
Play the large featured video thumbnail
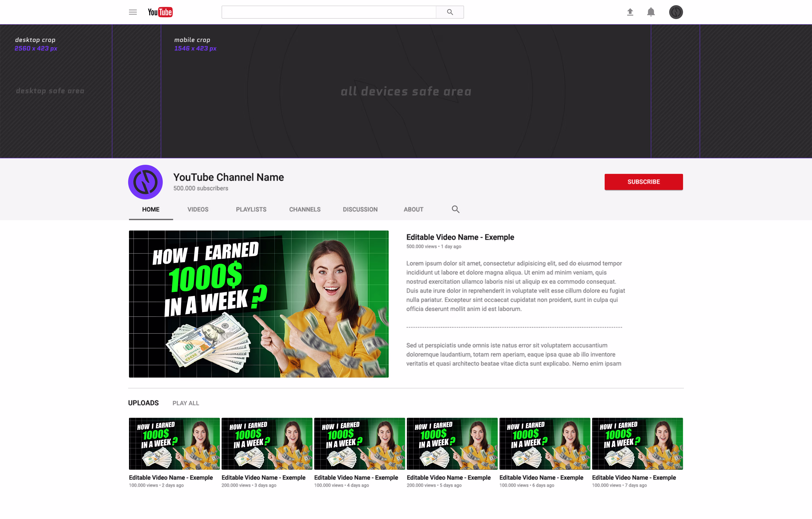(259, 304)
